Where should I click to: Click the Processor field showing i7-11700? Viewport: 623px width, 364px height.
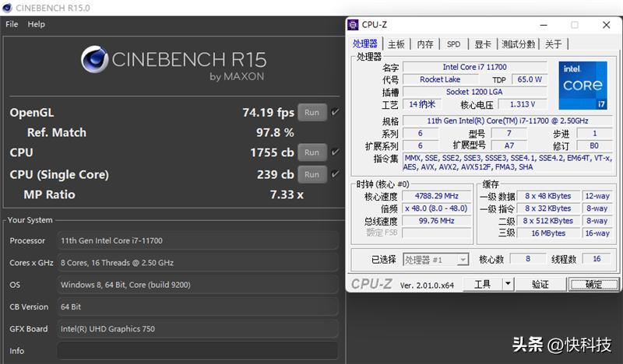(x=198, y=240)
